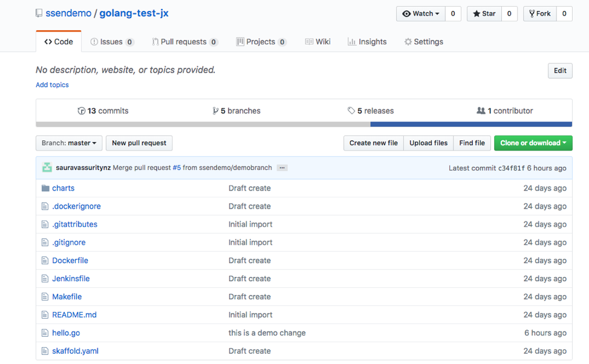This screenshot has height=364, width=589.
Task: Click the file icon next to .dockerignore
Action: click(x=45, y=206)
